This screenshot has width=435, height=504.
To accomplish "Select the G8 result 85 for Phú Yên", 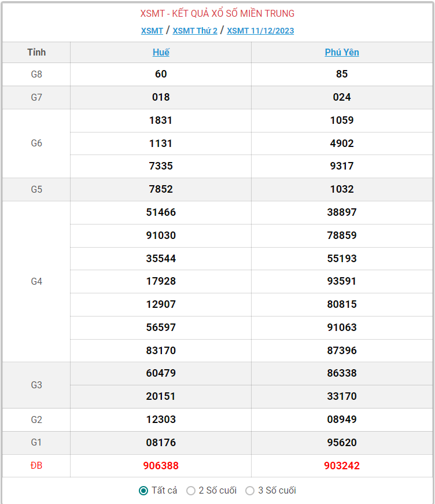I will pos(342,74).
